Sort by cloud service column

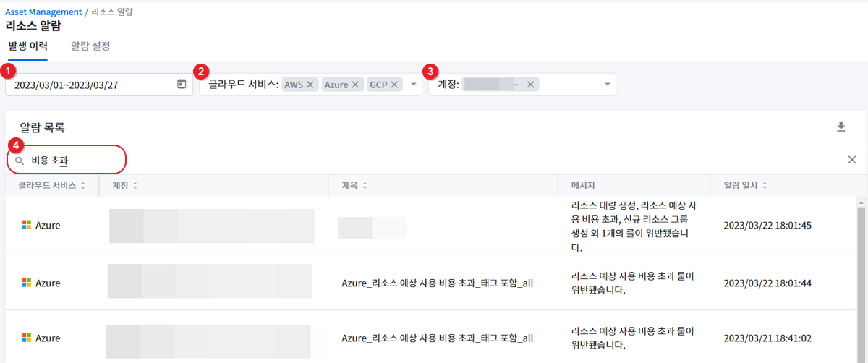click(x=83, y=186)
